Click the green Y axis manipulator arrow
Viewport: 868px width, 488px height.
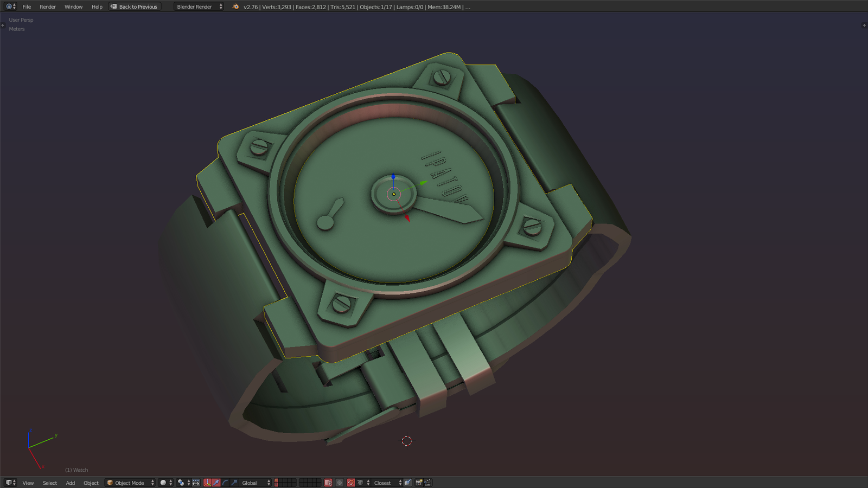pos(423,183)
